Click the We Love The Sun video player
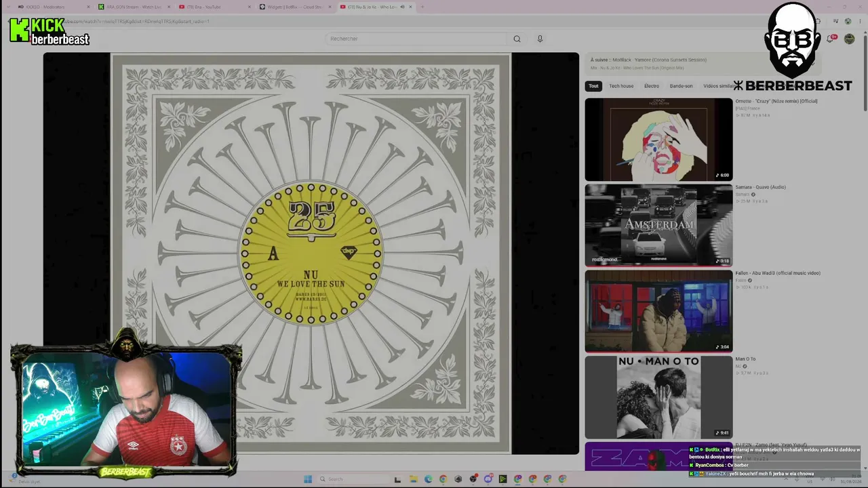868x488 pixels. coord(311,253)
